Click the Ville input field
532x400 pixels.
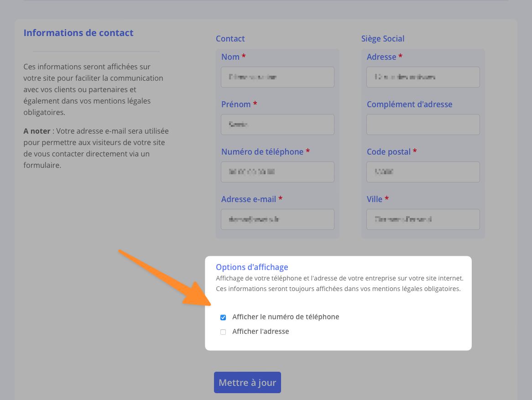(x=423, y=219)
